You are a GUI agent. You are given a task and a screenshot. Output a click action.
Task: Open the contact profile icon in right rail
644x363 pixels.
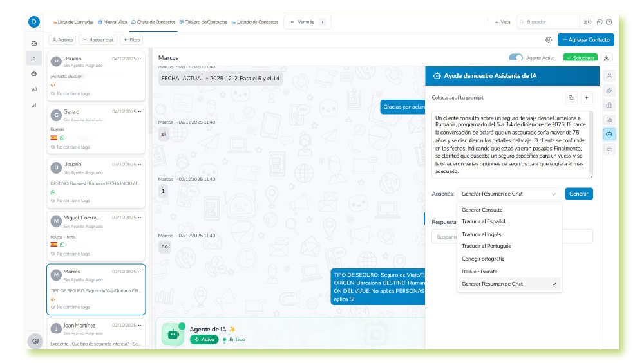(x=609, y=75)
